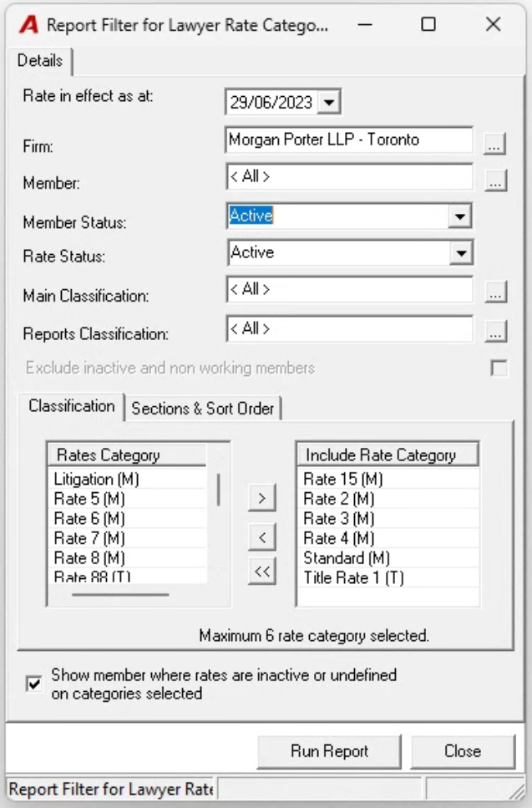Image resolution: width=532 pixels, height=808 pixels.
Task: Click the date value 29/06/2023
Action: pos(271,102)
